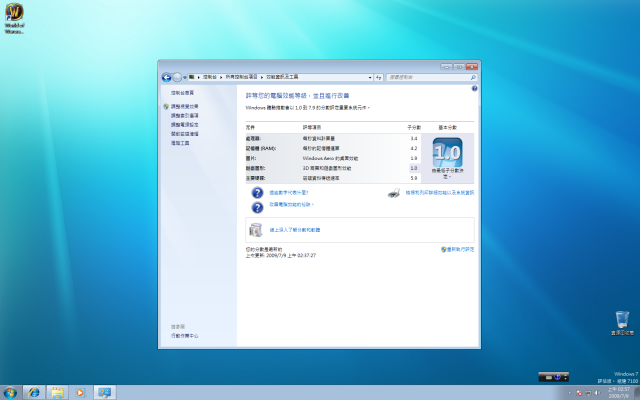
Task: Click the software box icon in online panel
Action: pos(256,230)
